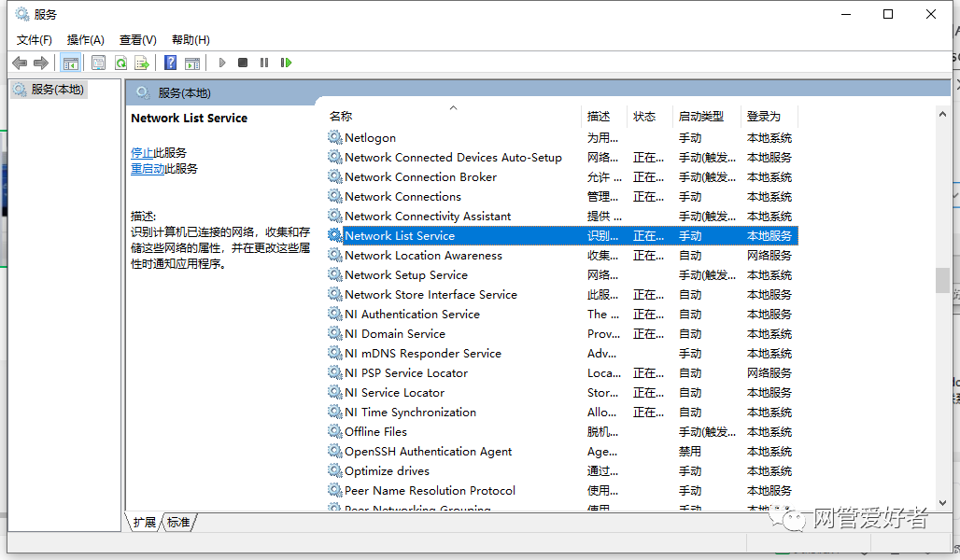Screen dimensions: 960x560
Task: Select the NI mDNS Responder Service row
Action: 562,353
